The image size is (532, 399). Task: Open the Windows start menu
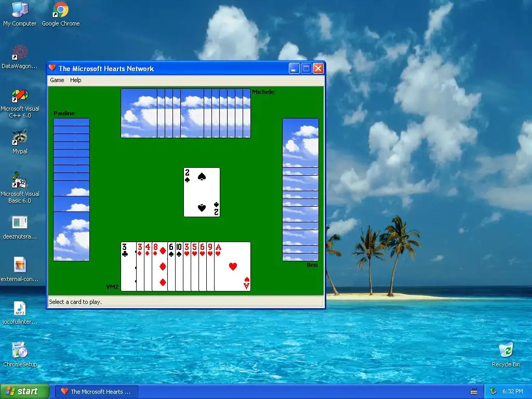pos(25,392)
